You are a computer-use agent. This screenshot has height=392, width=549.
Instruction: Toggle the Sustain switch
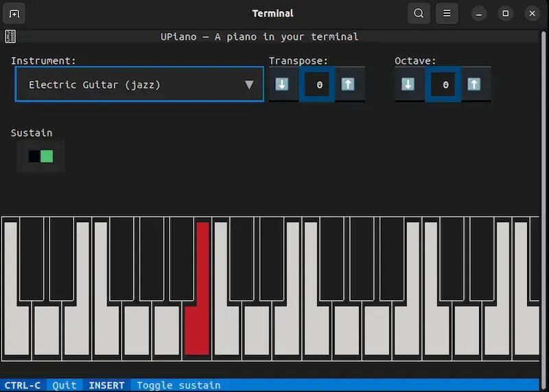(x=40, y=157)
